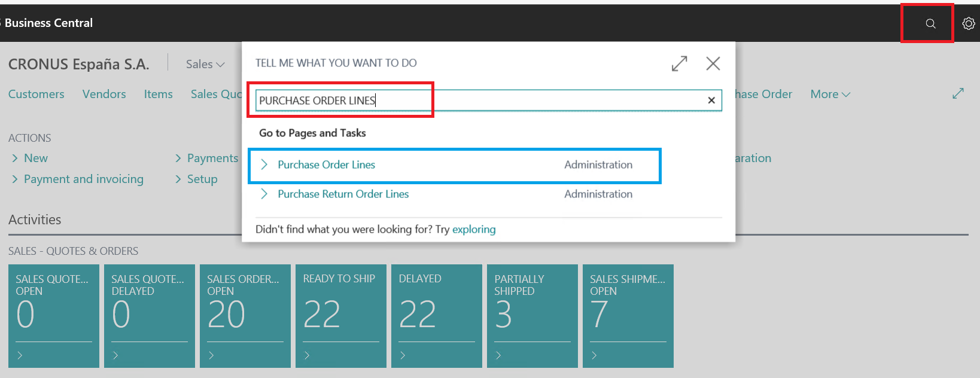Maximize the Tell Me dialog with arrows icon
980x378 pixels.
680,63
